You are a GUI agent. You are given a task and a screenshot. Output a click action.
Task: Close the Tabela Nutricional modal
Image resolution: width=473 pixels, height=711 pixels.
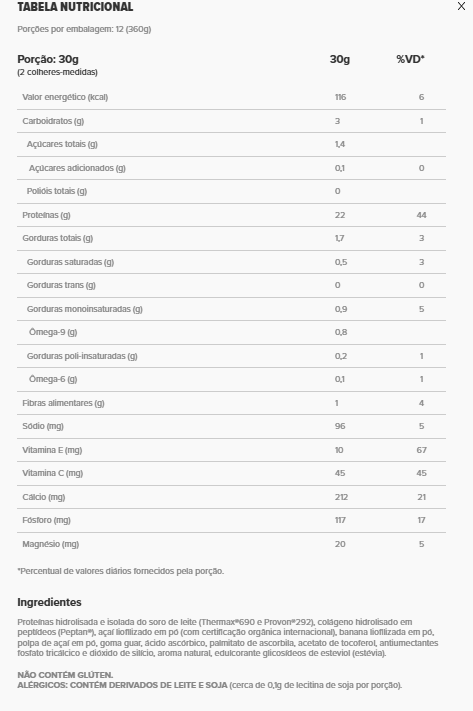tap(461, 6)
